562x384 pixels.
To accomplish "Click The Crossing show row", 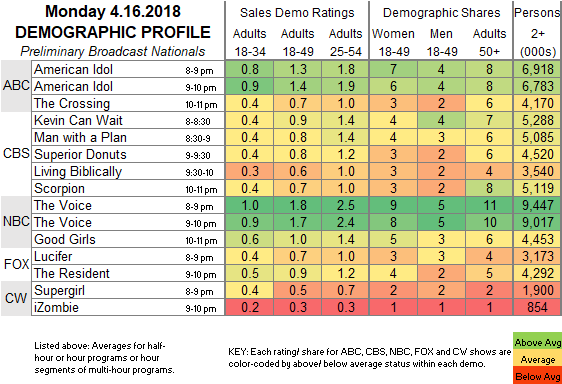I will (x=296, y=103).
